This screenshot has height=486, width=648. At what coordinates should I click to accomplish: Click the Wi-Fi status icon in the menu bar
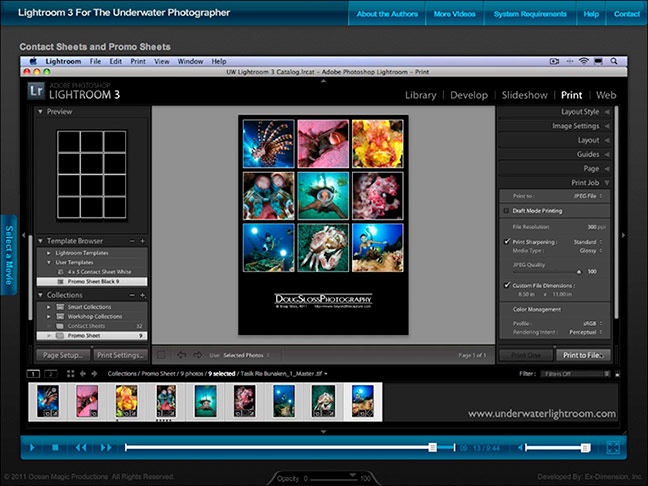584,61
